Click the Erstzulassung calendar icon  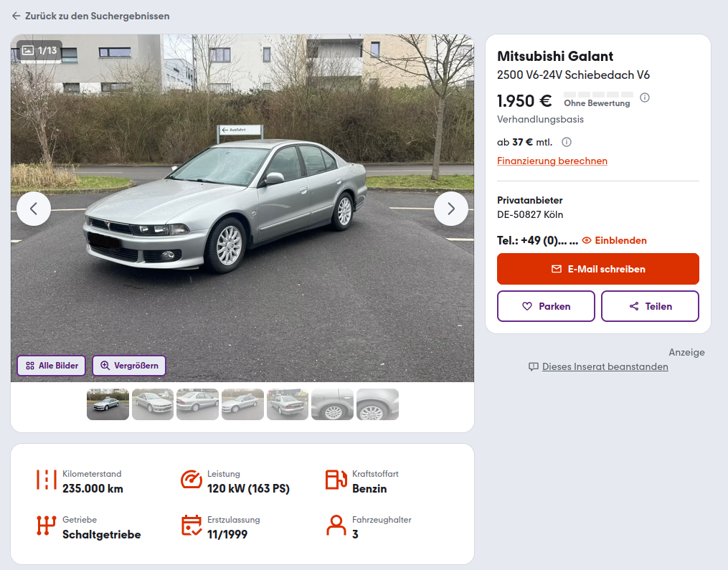pyautogui.click(x=192, y=526)
